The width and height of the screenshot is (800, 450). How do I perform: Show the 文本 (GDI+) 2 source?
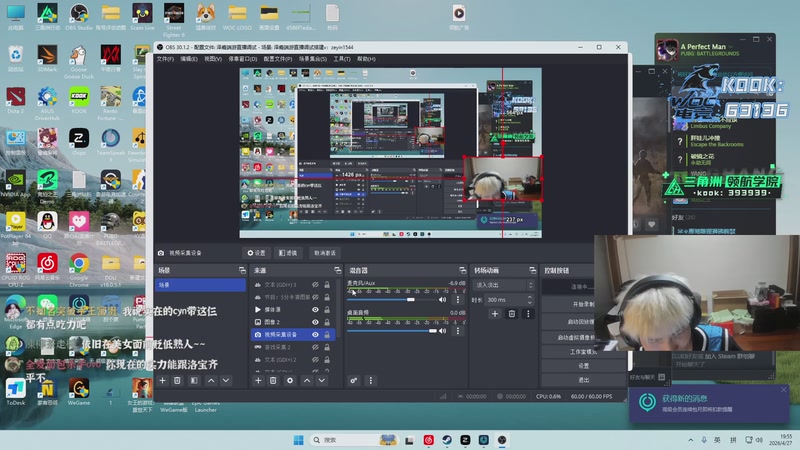click(315, 360)
